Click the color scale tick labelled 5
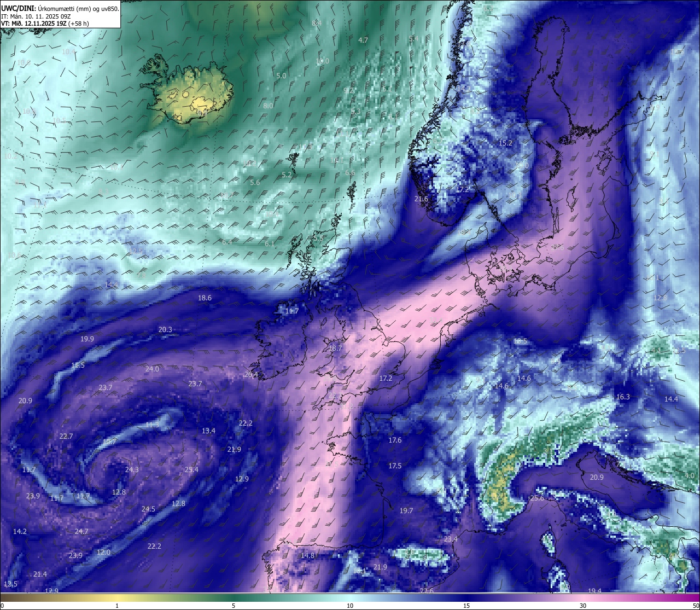 (x=234, y=606)
